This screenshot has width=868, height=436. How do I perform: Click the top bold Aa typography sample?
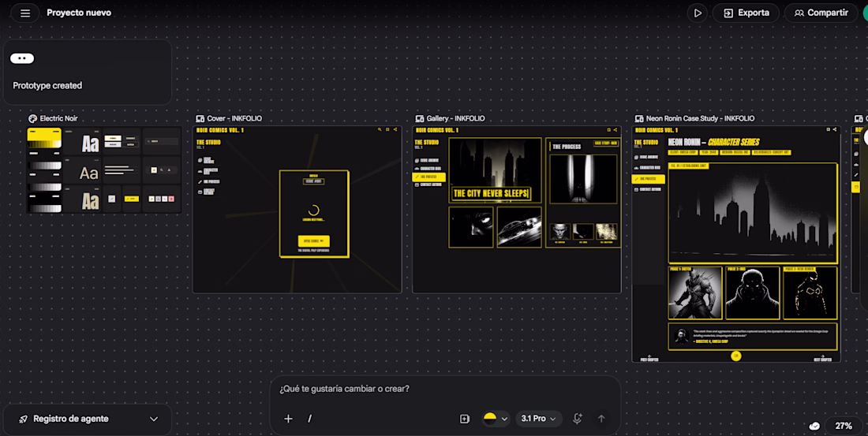pos(90,143)
